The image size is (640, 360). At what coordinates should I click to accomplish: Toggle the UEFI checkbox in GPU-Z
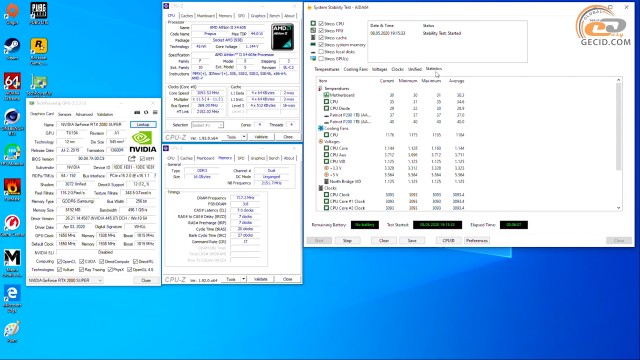[x=142, y=158]
